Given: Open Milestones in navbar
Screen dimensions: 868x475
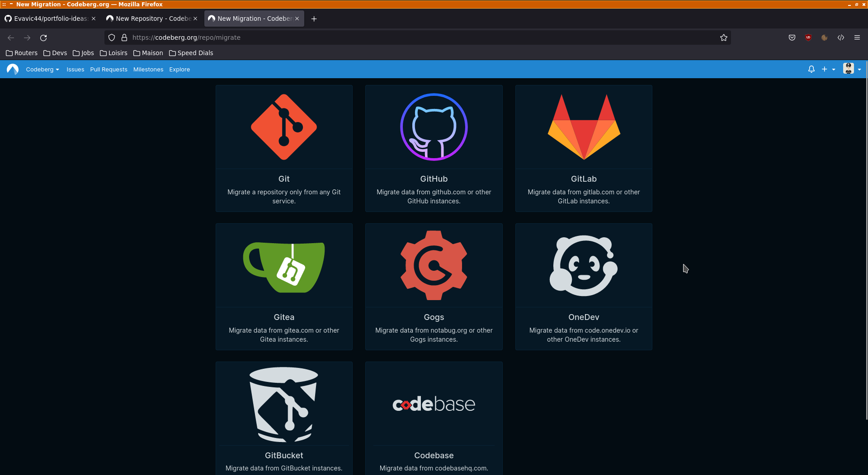Looking at the screenshot, I should (x=148, y=69).
